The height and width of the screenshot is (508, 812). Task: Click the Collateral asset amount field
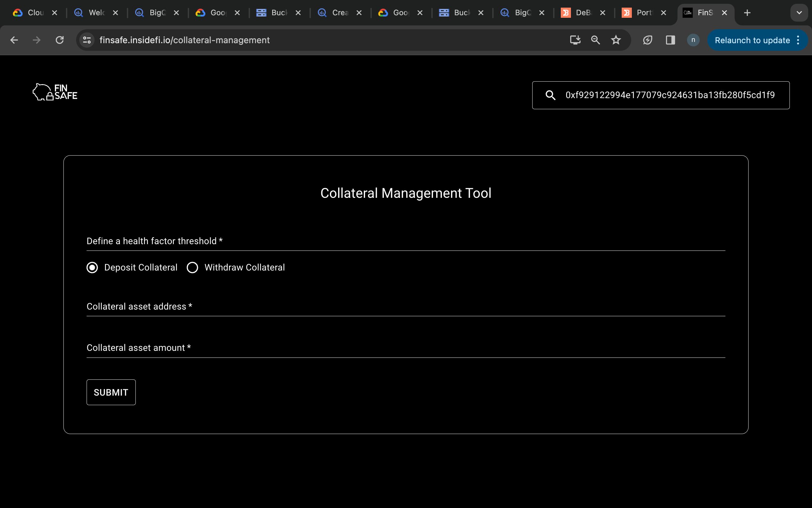click(406, 348)
